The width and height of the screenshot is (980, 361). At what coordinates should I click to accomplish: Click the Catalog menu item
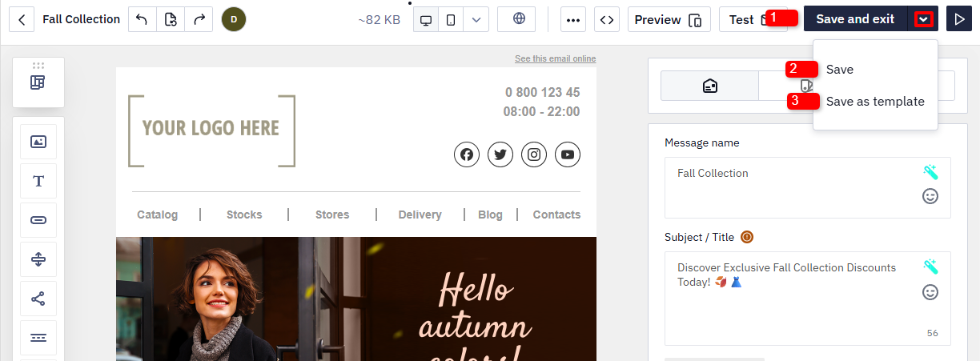pyautogui.click(x=158, y=215)
